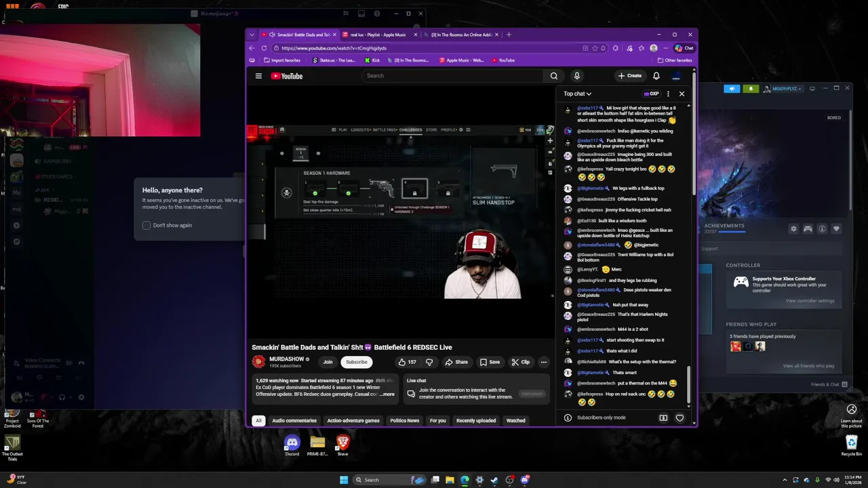Open Steam announcements megaphone button
This screenshot has height=488, width=868.
[732, 89]
